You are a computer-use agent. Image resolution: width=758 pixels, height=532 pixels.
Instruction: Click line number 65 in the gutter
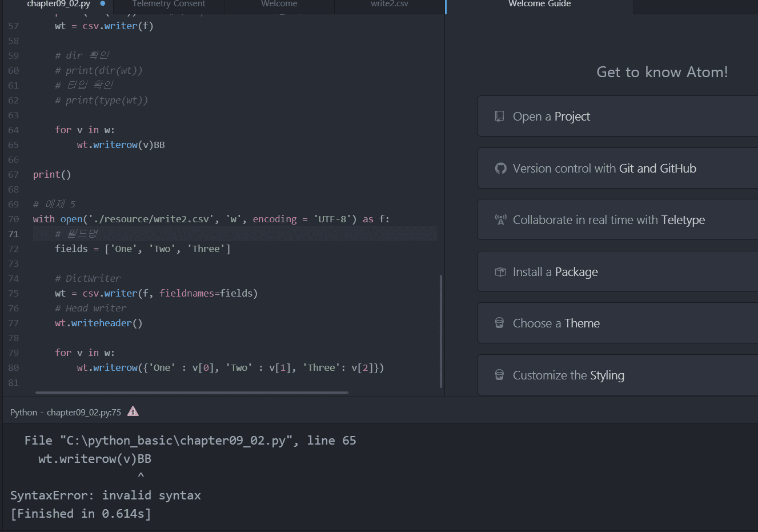(x=14, y=145)
